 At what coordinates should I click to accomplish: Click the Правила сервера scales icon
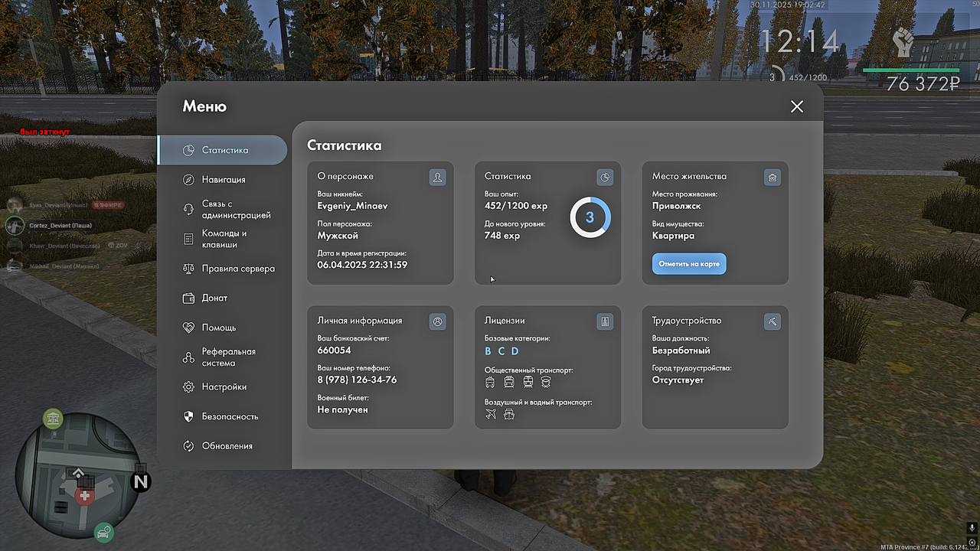[x=188, y=269]
